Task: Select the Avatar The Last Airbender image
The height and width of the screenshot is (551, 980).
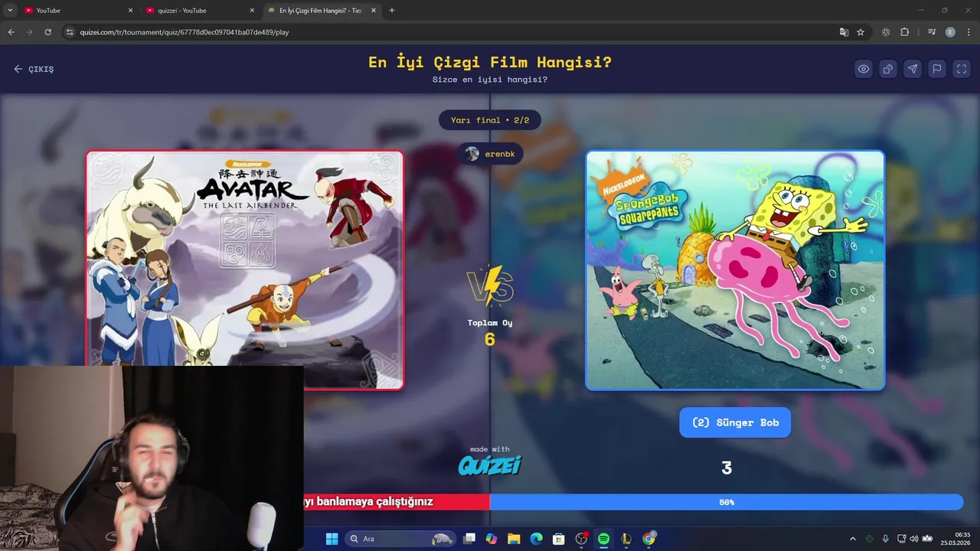Action: 245,269
